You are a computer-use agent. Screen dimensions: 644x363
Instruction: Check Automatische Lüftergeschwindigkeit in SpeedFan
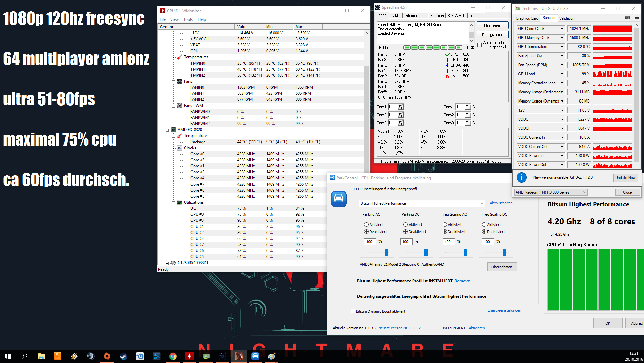479,45
